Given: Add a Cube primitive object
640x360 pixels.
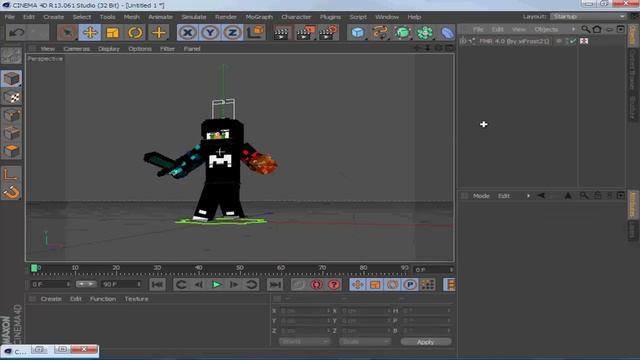Looking at the screenshot, I should [358, 32].
